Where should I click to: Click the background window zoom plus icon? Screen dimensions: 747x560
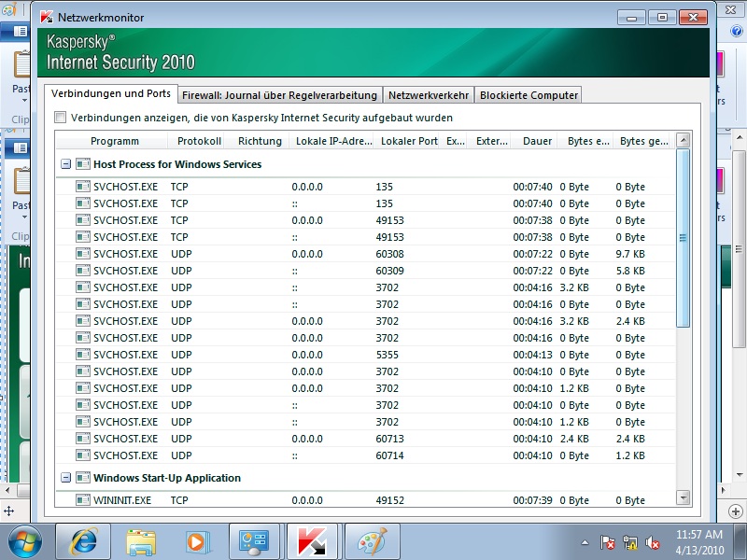point(736,511)
